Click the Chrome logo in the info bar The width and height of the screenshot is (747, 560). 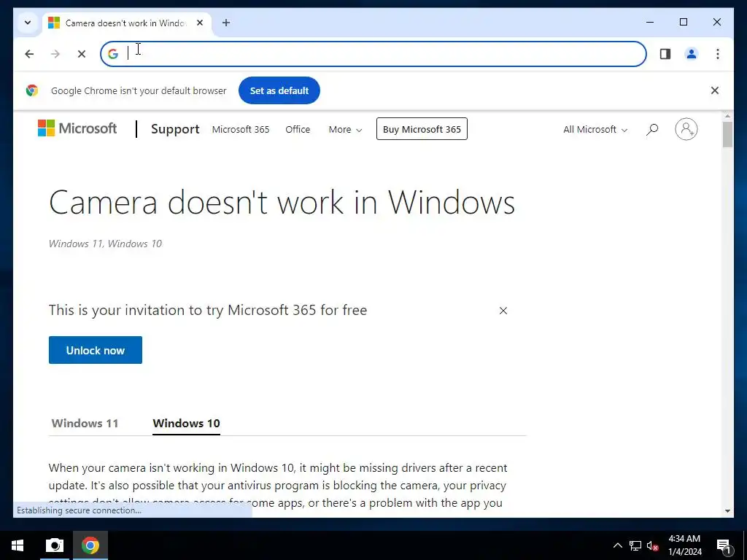coord(32,90)
